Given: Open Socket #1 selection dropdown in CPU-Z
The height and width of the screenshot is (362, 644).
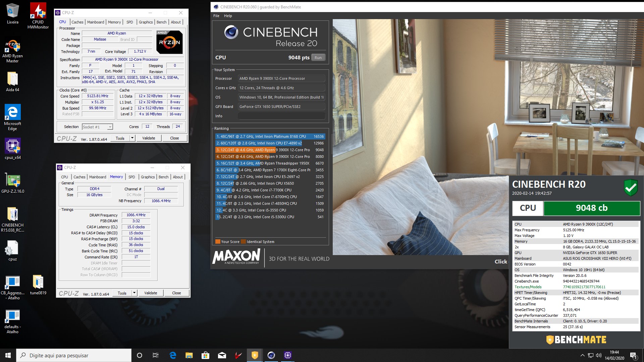Looking at the screenshot, I should click(97, 127).
